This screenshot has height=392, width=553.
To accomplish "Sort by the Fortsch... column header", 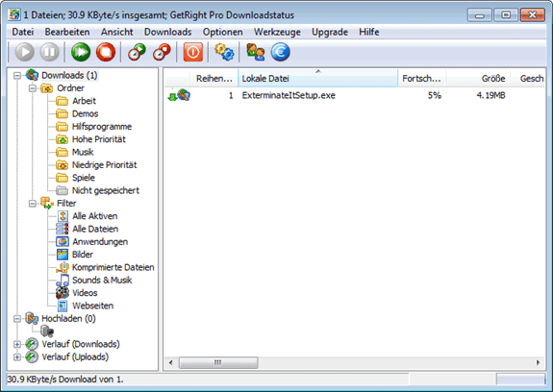I will pyautogui.click(x=422, y=78).
